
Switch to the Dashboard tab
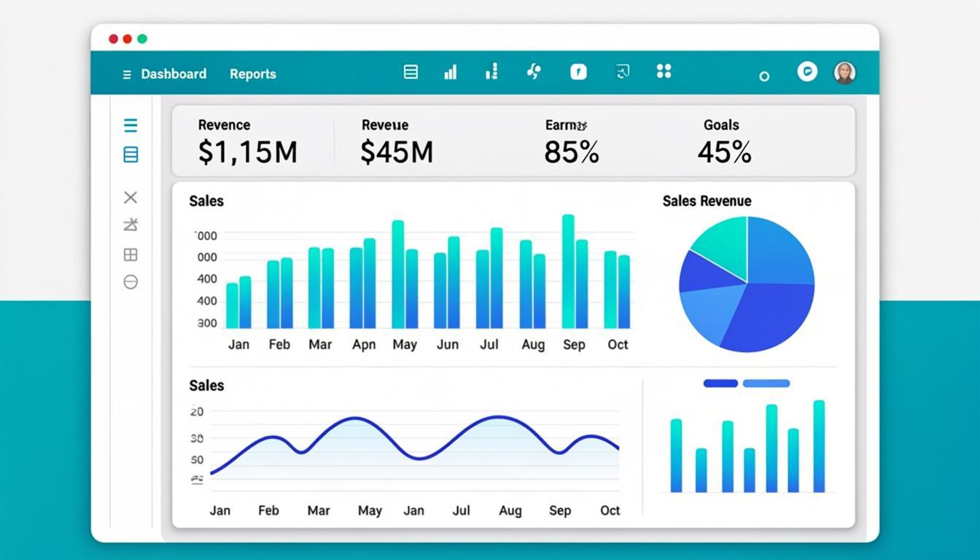174,74
